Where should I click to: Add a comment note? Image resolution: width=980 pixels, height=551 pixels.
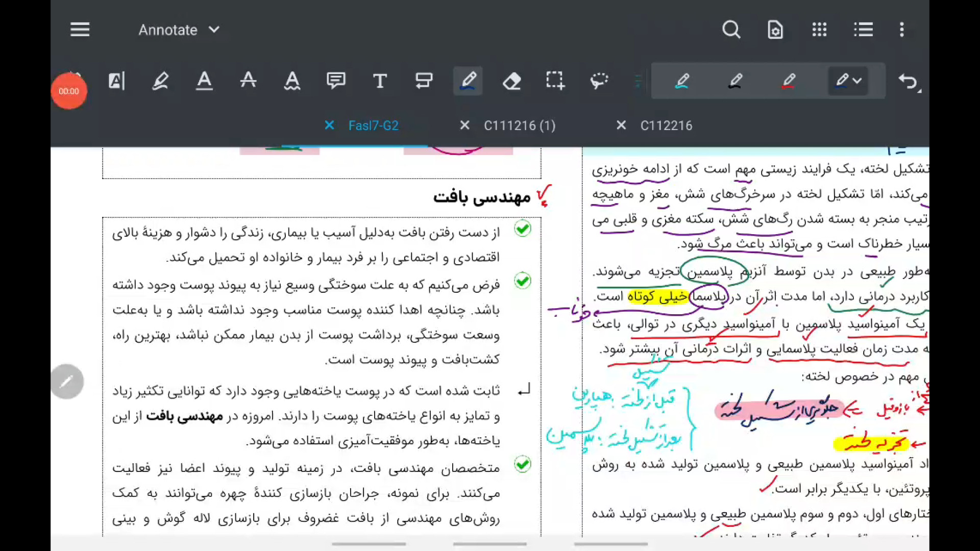tap(336, 81)
